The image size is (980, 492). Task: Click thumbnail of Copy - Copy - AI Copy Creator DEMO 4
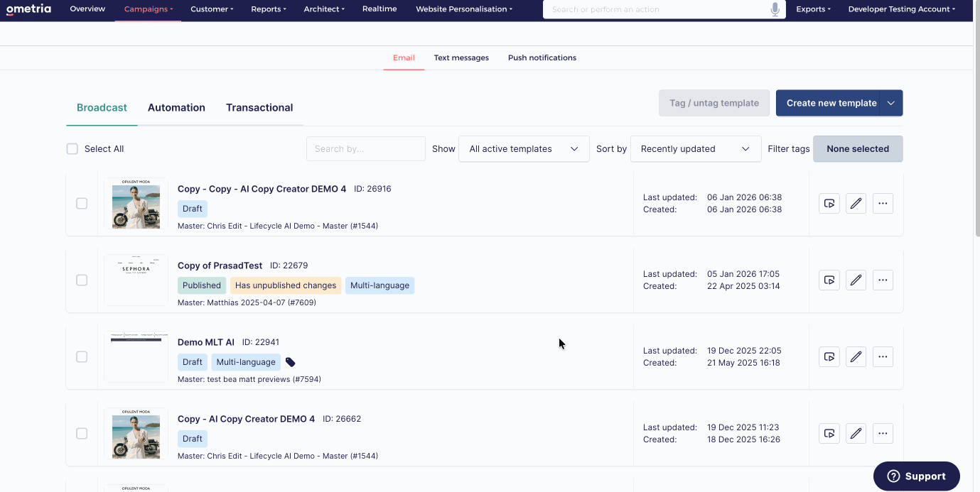click(136, 203)
